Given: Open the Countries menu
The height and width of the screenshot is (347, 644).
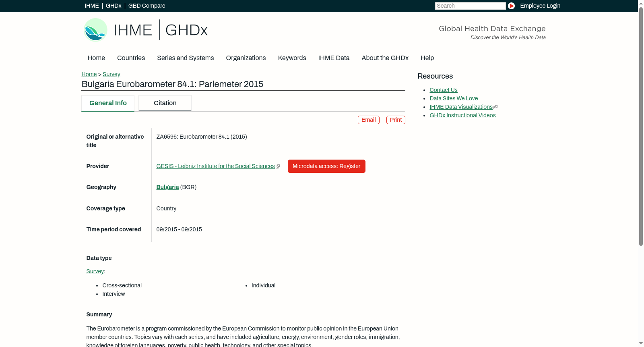Looking at the screenshot, I should [x=131, y=58].
